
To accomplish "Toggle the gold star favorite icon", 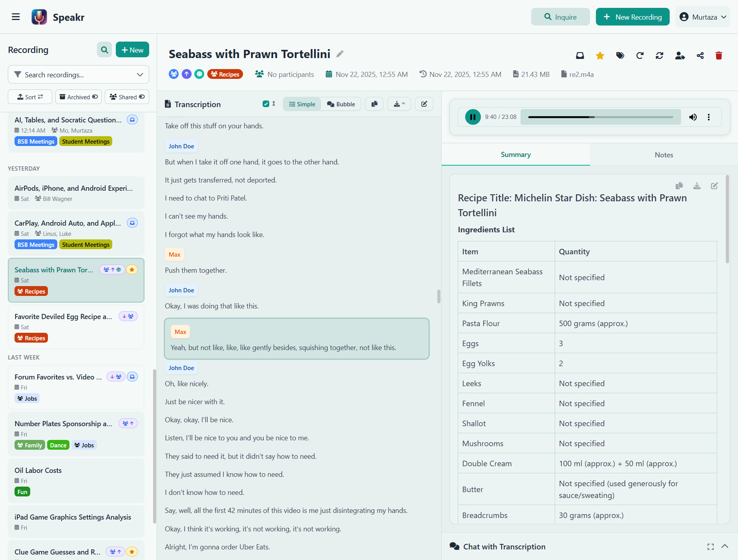I will pos(600,56).
